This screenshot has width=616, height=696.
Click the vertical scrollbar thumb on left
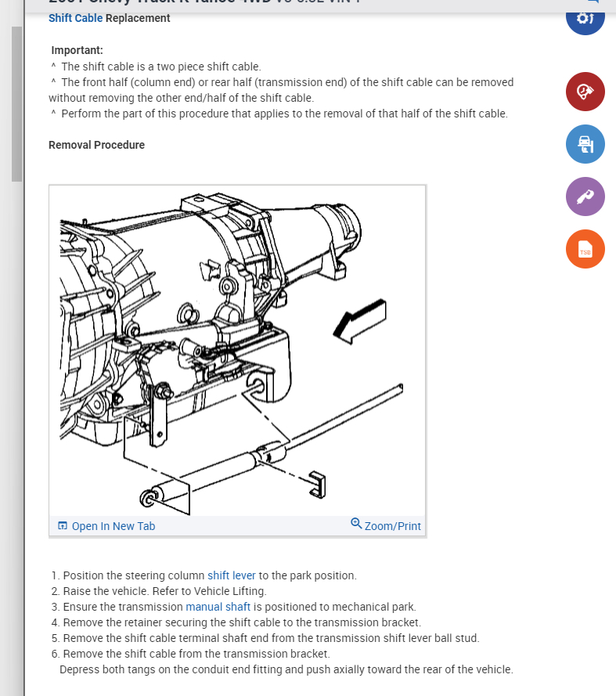click(17, 104)
